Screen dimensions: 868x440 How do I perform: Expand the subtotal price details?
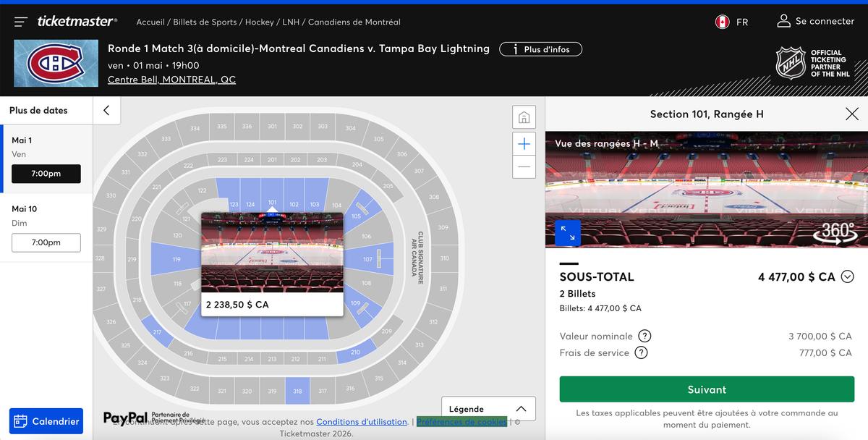coord(848,276)
